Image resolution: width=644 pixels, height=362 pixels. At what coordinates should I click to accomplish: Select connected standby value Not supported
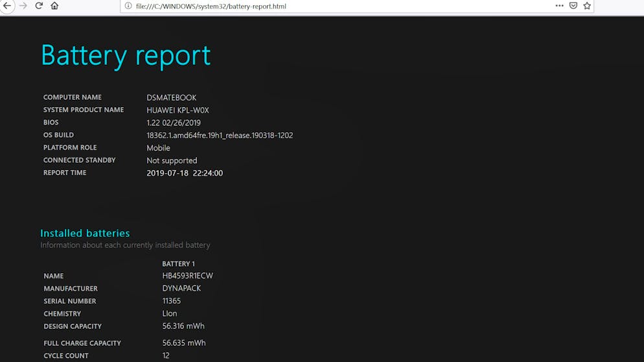(x=172, y=160)
